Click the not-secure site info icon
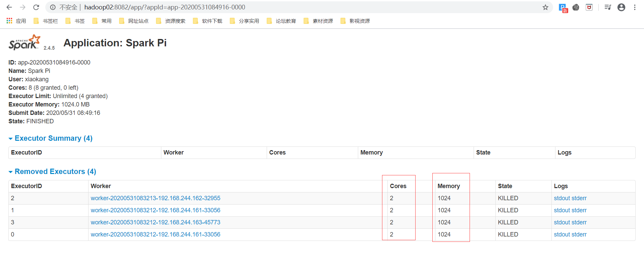Viewport: 644px width, 261px height. (x=53, y=7)
